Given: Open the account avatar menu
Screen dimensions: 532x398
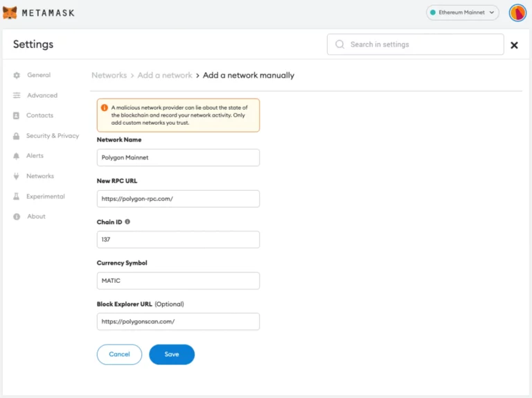Looking at the screenshot, I should pyautogui.click(x=517, y=13).
